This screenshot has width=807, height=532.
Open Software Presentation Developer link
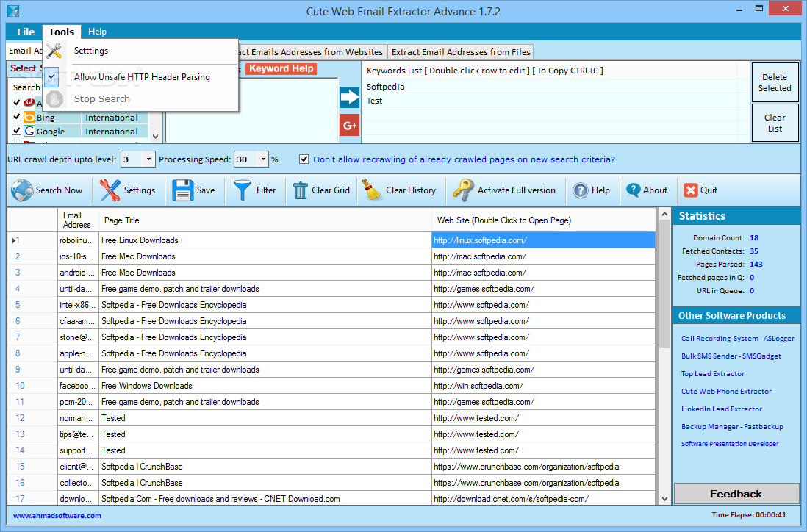(730, 444)
